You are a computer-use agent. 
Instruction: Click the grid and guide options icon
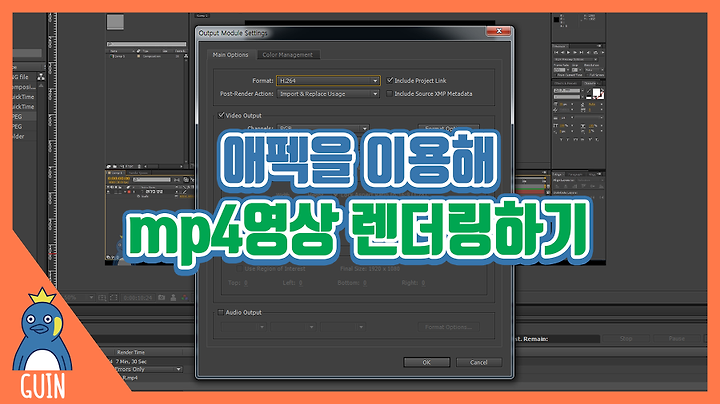(102, 297)
